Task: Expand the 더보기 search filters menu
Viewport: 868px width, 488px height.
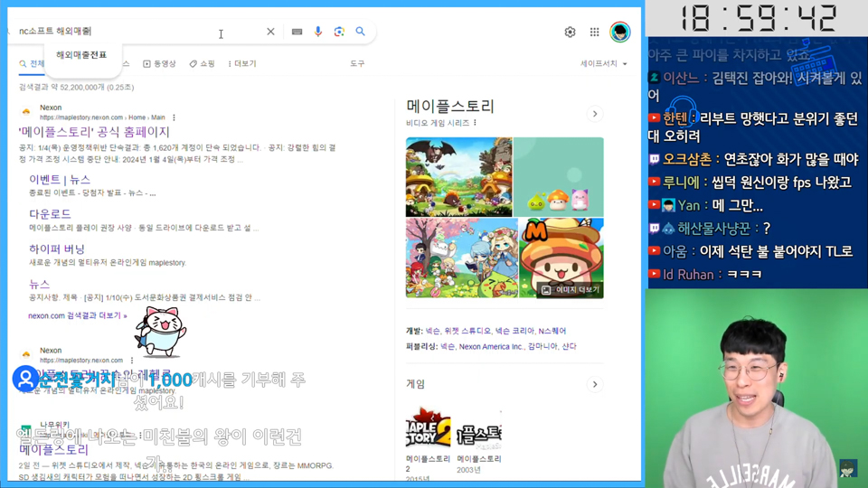Action: click(242, 63)
